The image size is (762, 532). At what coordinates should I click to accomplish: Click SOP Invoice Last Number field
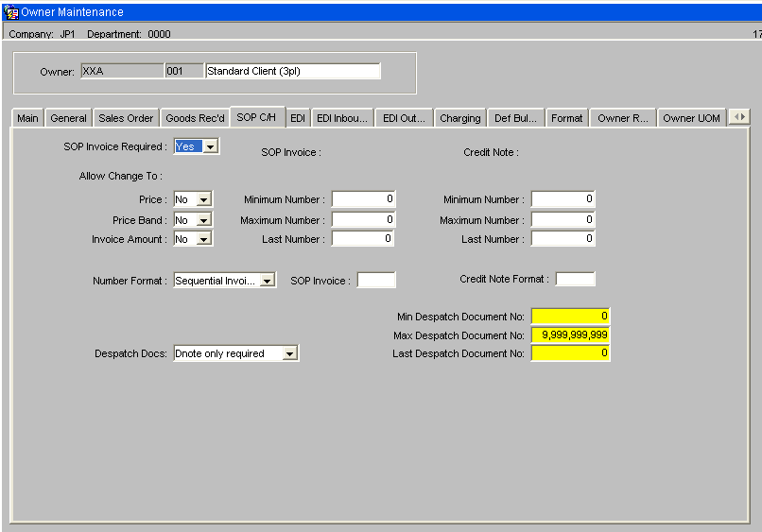click(x=363, y=238)
